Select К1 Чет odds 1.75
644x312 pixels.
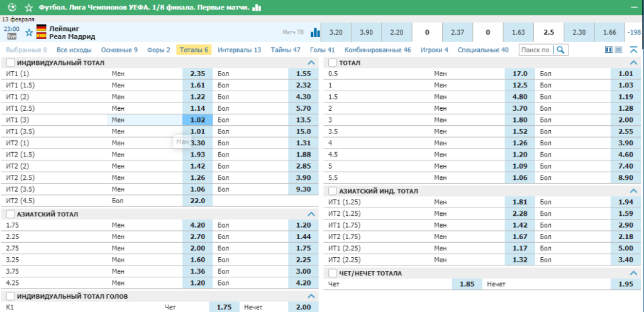tap(225, 307)
